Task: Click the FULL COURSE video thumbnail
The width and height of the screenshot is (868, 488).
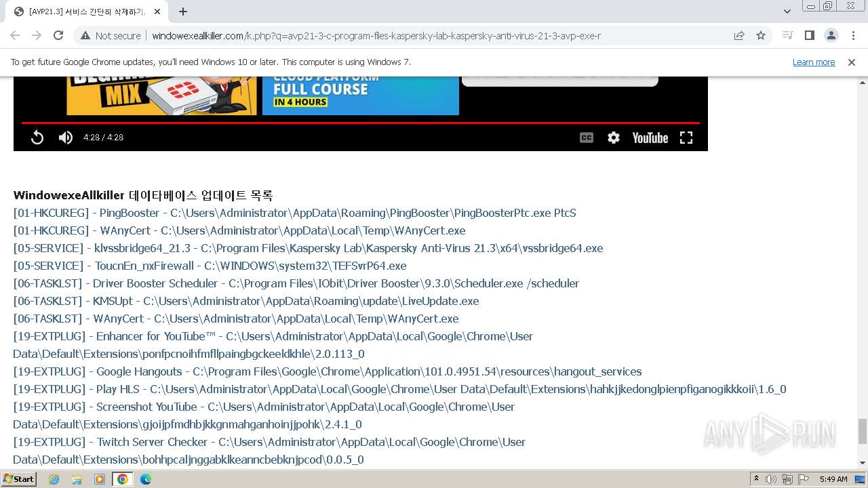Action: pos(361,96)
